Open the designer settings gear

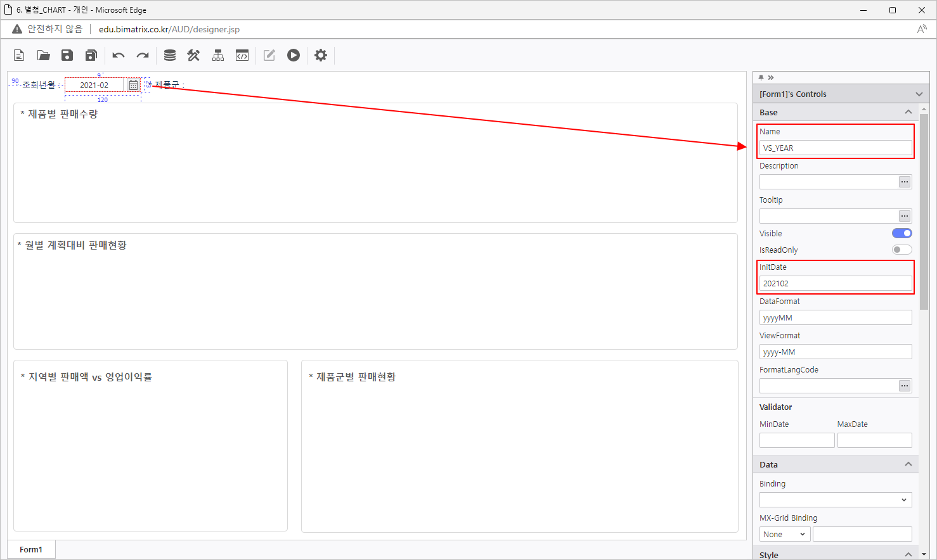[321, 55]
